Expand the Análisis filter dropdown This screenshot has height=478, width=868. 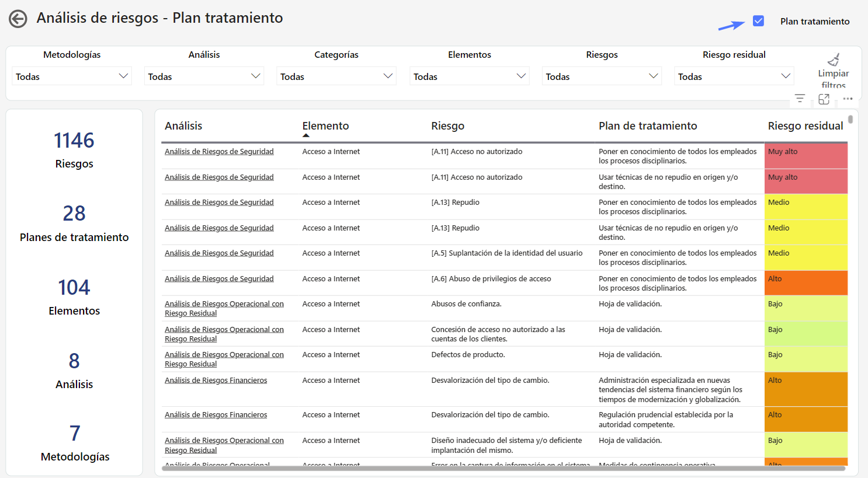coord(204,76)
